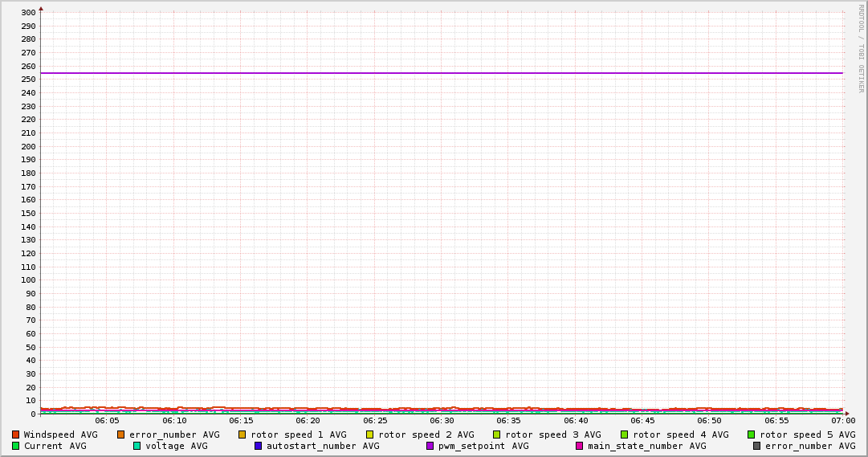Click the 06:45 time axis label
Image resolution: width=868 pixels, height=457 pixels.
[x=642, y=421]
